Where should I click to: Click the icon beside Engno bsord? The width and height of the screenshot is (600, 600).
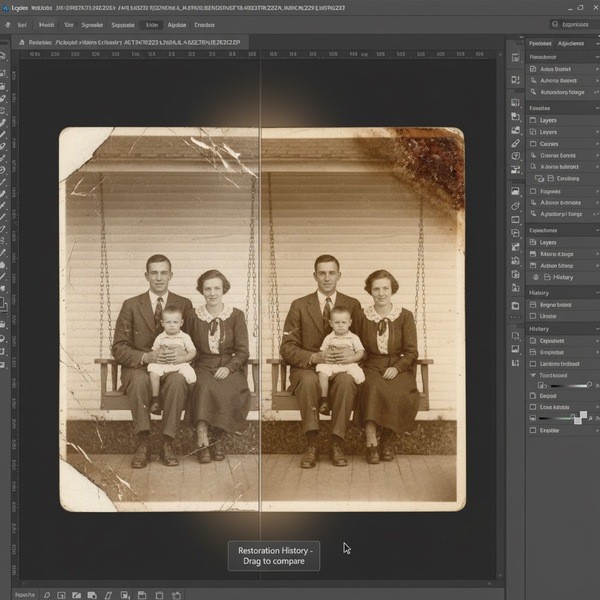click(533, 305)
